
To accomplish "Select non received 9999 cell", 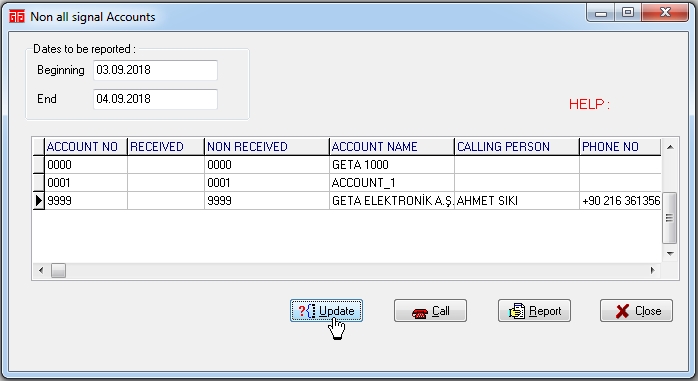I will click(267, 201).
